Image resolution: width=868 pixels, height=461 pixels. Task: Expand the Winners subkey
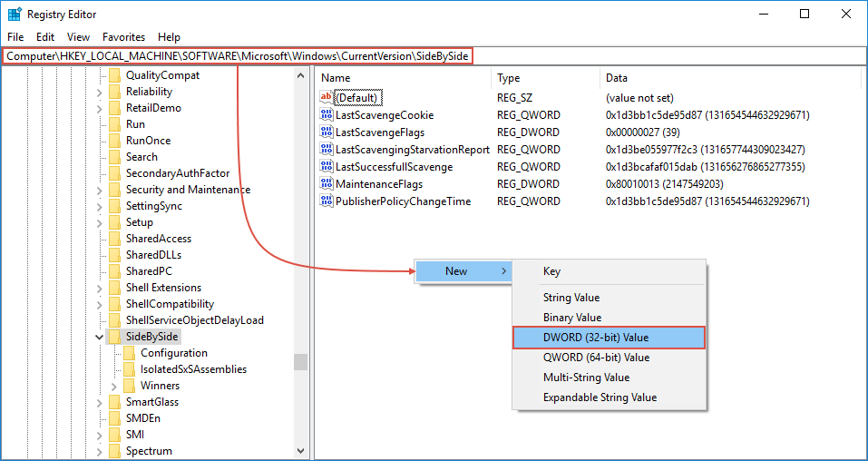pyautogui.click(x=114, y=387)
